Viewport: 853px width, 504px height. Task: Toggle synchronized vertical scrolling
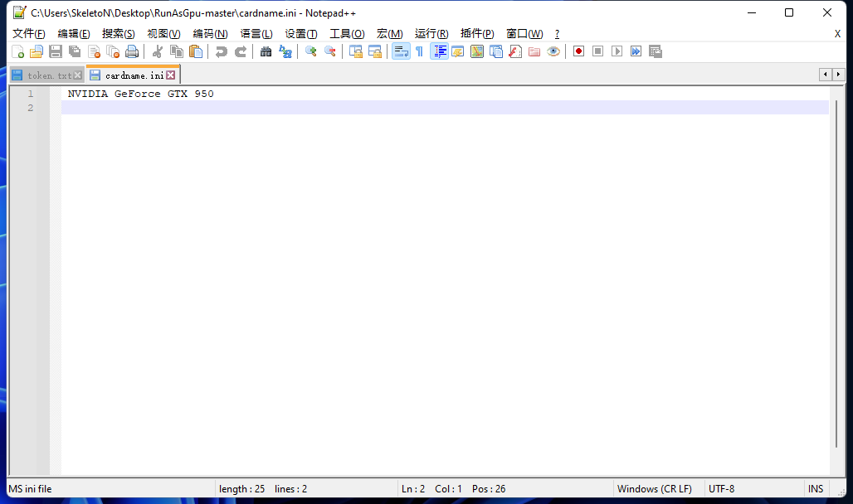(x=355, y=51)
